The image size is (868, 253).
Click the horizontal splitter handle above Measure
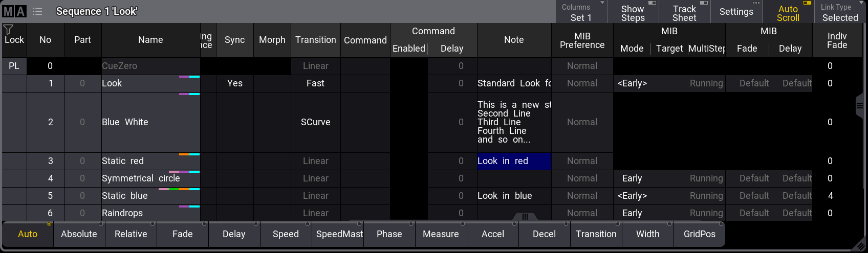pos(525,217)
